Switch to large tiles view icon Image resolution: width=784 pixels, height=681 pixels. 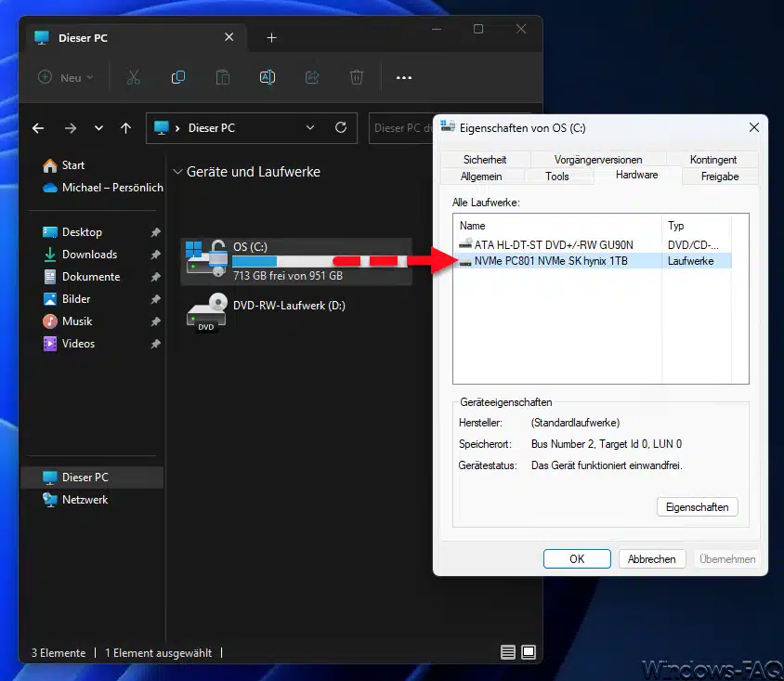click(529, 652)
